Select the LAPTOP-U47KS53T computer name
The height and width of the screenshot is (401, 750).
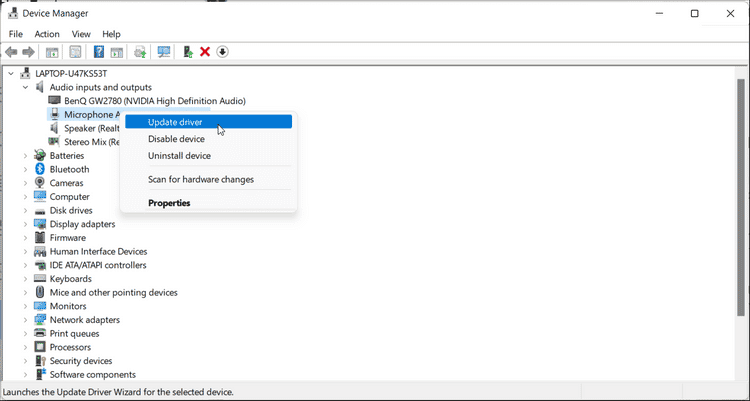(71, 74)
